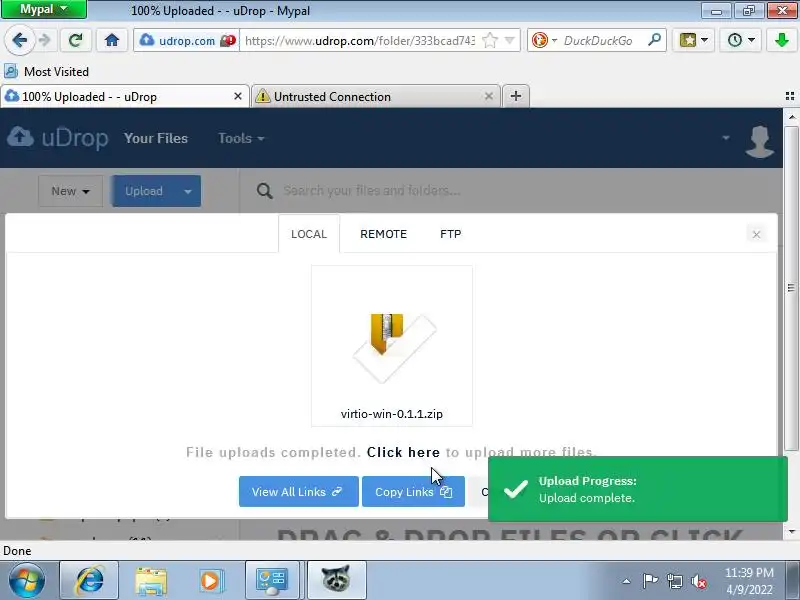Viewport: 800px width, 600px height.
Task: Click the blue Upload button
Action: point(144,191)
